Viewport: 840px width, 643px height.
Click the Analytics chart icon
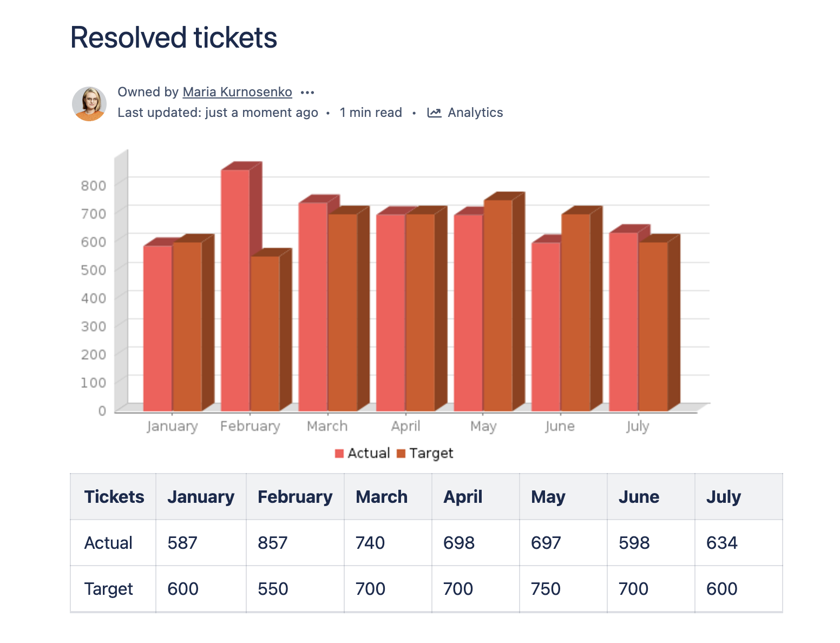point(435,113)
